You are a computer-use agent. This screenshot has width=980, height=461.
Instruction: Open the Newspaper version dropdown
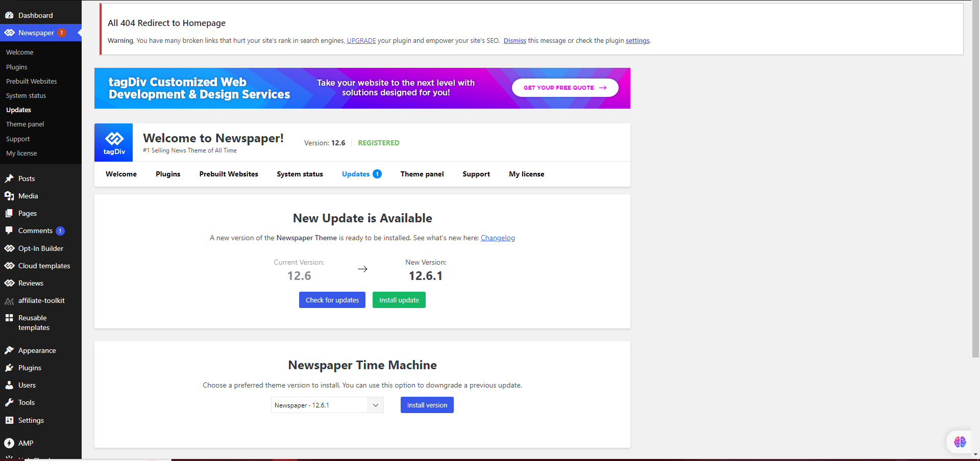[327, 405]
